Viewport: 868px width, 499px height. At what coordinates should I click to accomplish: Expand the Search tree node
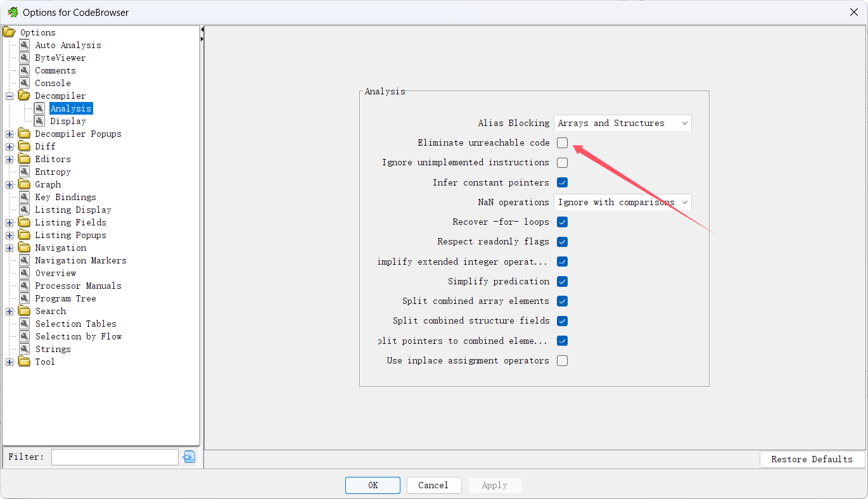(x=10, y=312)
